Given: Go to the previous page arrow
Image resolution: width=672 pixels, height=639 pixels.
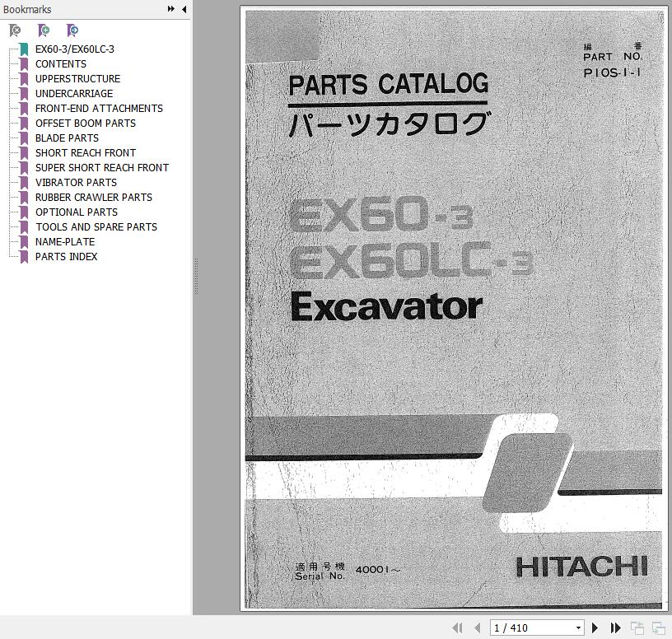Looking at the screenshot, I should 477,628.
